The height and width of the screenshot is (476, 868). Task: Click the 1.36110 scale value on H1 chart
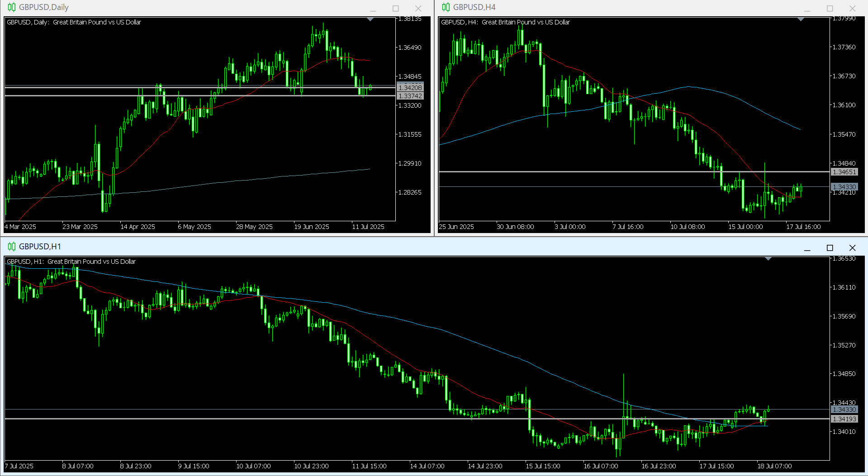[844, 287]
